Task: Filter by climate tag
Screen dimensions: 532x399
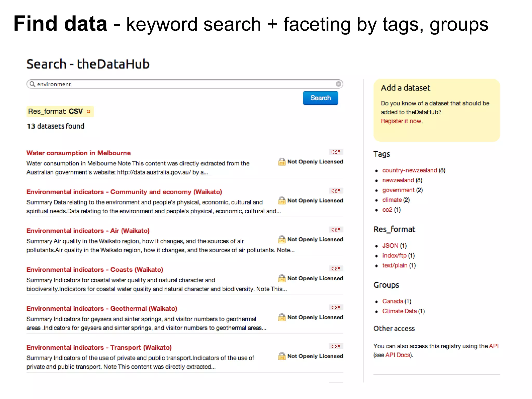Action: tap(392, 200)
